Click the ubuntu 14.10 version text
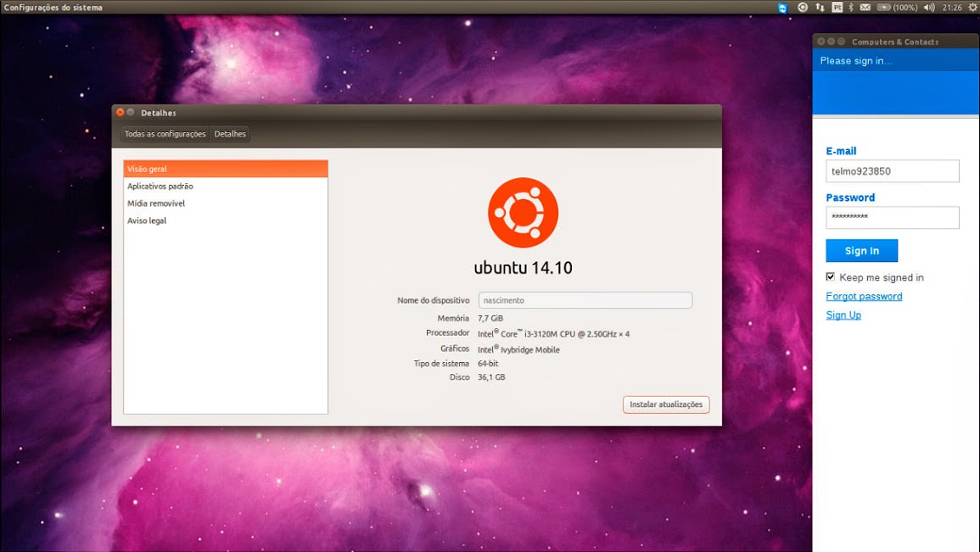The width and height of the screenshot is (980, 552). (x=524, y=268)
